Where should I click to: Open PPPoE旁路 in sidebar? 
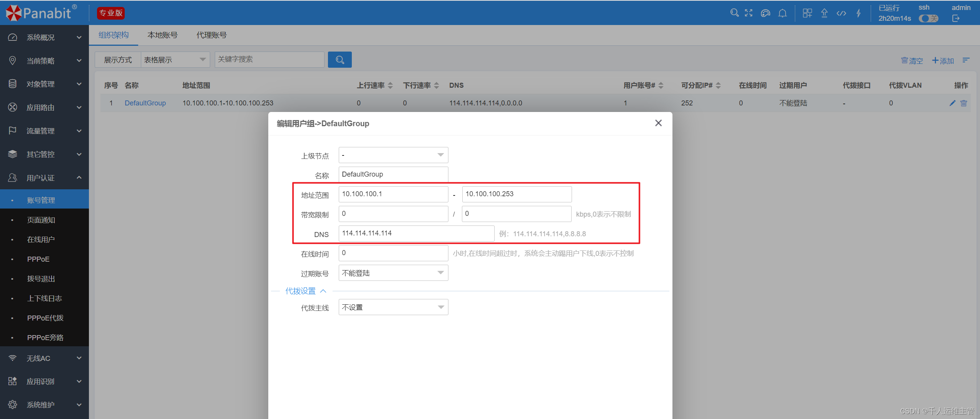tap(44, 338)
